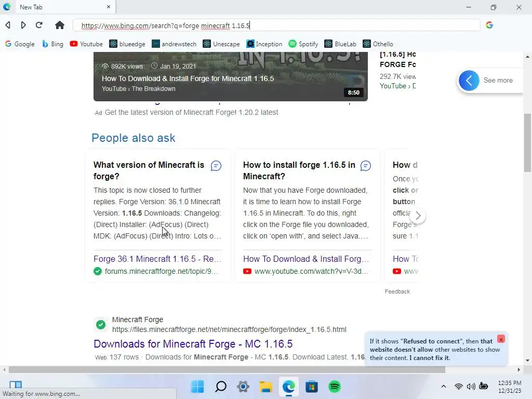The height and width of the screenshot is (399, 532).
Task: Select the 'What version of Minecraft is forge?' question
Action: point(149,170)
